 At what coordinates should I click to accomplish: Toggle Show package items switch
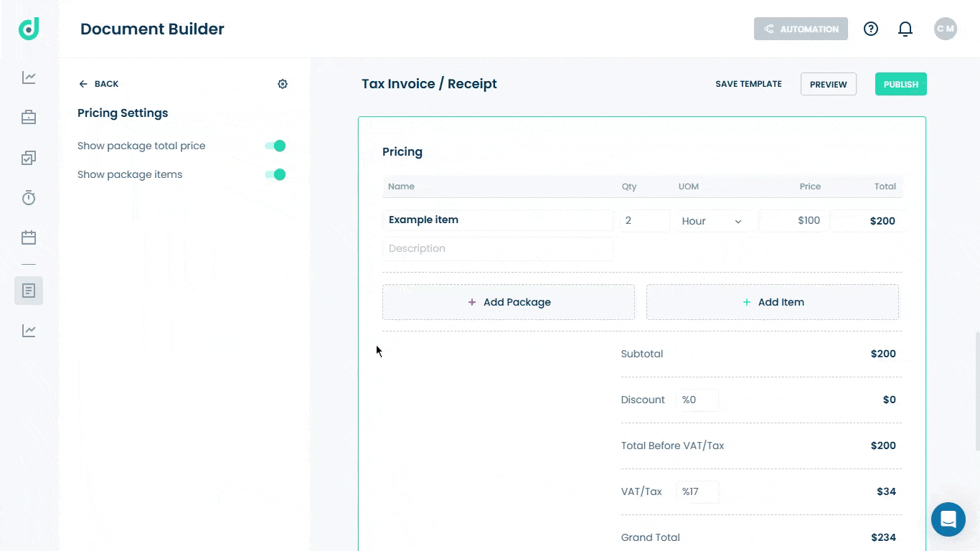coord(275,174)
